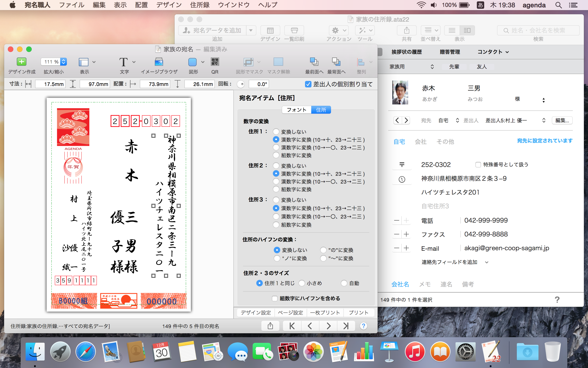The image size is (588, 368).
Task: Open the コンタクト dropdown tab
Action: [493, 52]
